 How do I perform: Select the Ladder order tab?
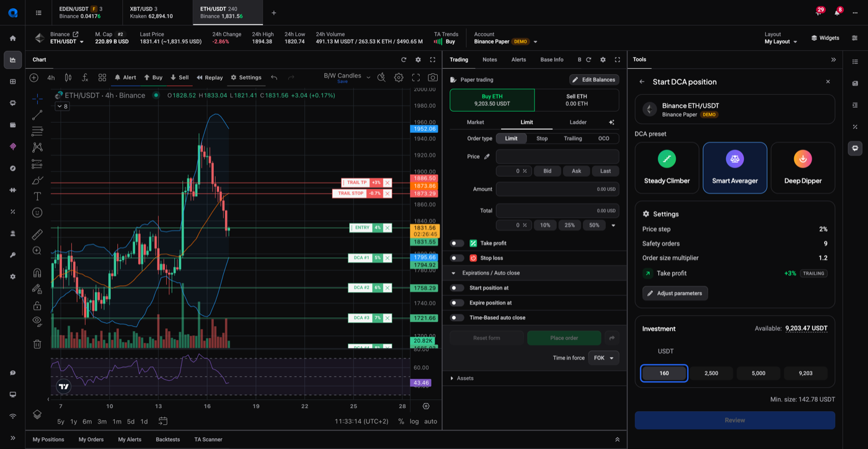[x=578, y=122]
